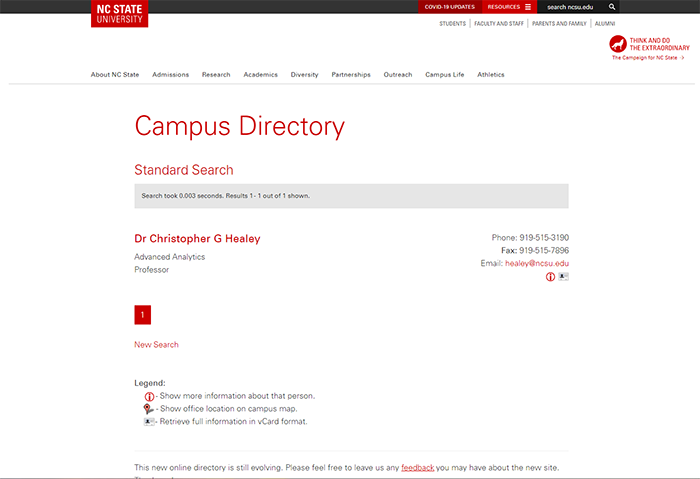This screenshot has width=700, height=479.
Task: Click the search magnifier icon
Action: coord(612,7)
